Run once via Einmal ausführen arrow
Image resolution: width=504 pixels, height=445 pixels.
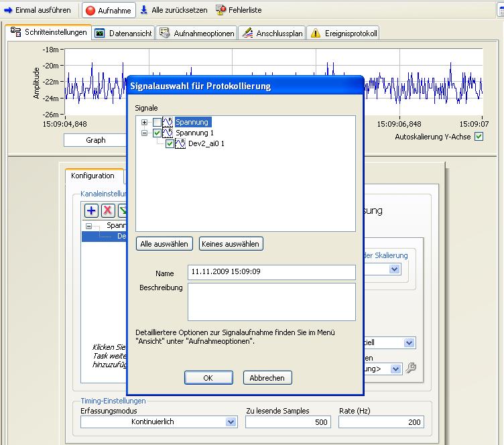(38, 11)
